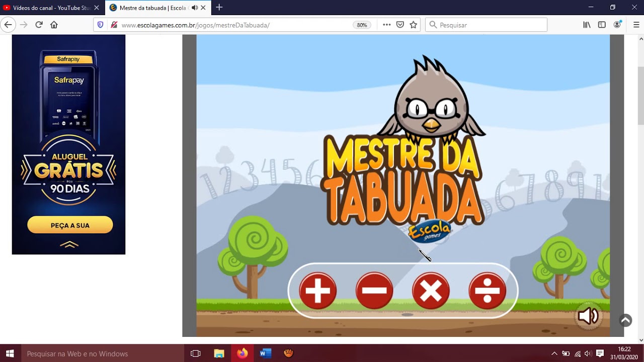Open the Firefox library
Viewport: 644px width, 362px height.
(x=587, y=25)
